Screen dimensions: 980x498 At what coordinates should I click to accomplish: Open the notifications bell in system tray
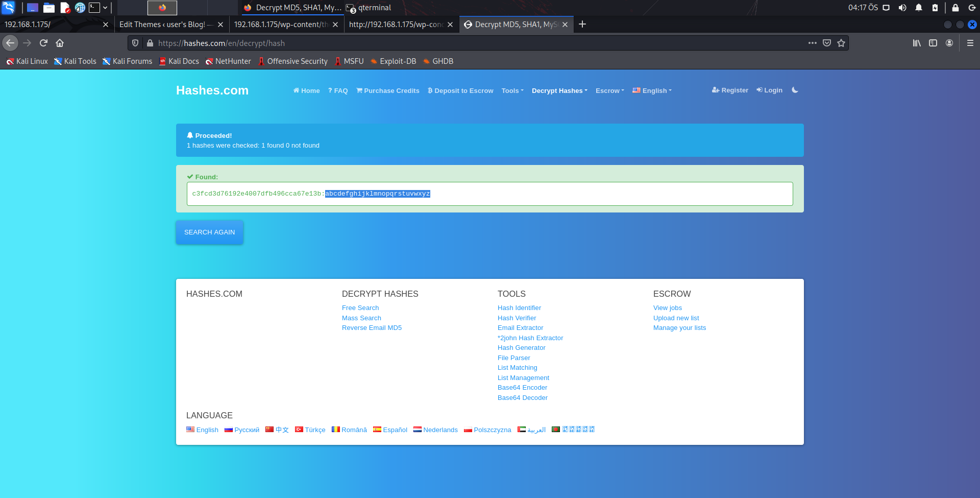(919, 8)
